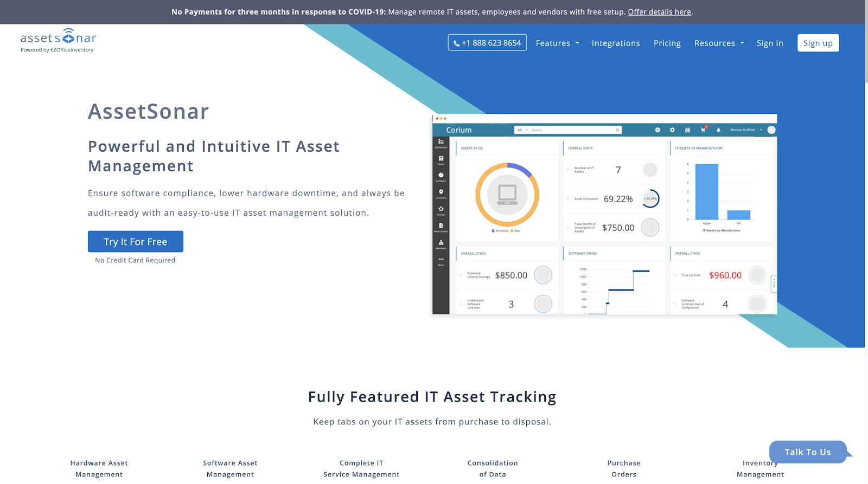The height and width of the screenshot is (484, 868).
Task: Select the Software Asset Management tab
Action: [x=230, y=469]
